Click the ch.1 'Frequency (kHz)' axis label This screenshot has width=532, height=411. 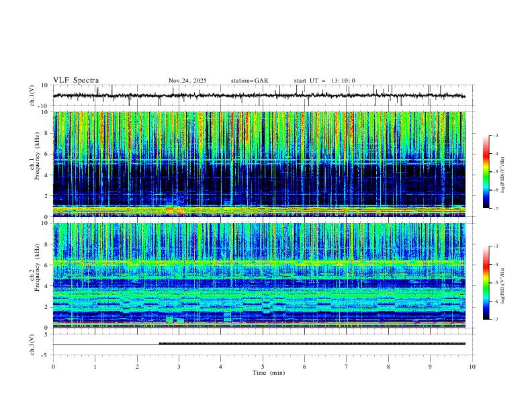[x=37, y=157]
